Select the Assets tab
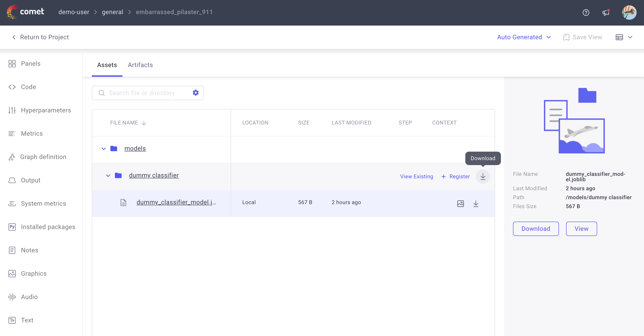644x336 pixels. (x=107, y=65)
